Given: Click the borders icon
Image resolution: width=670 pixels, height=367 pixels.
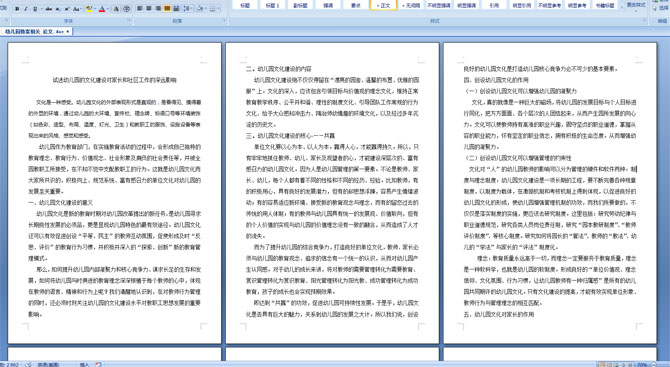Looking at the screenshot, I should [x=213, y=9].
